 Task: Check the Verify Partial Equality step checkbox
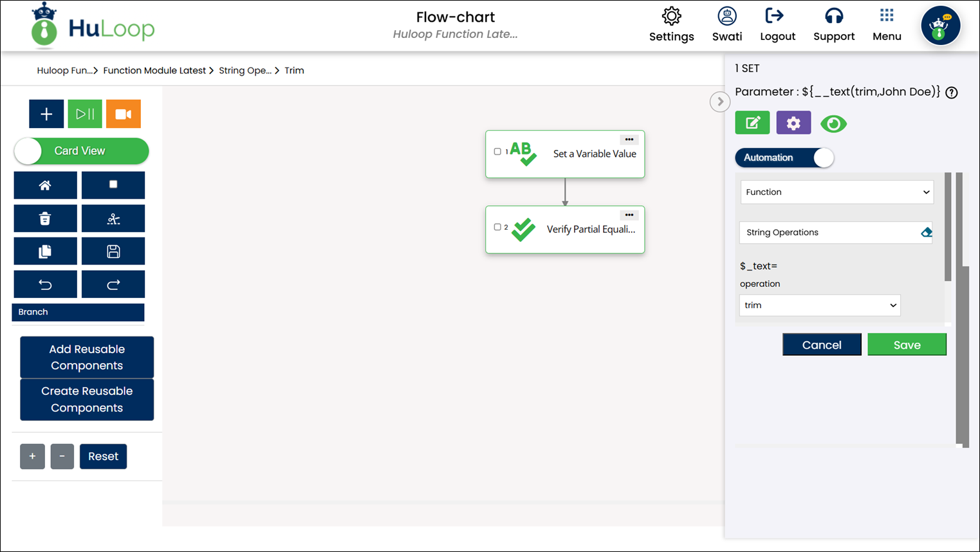point(497,227)
